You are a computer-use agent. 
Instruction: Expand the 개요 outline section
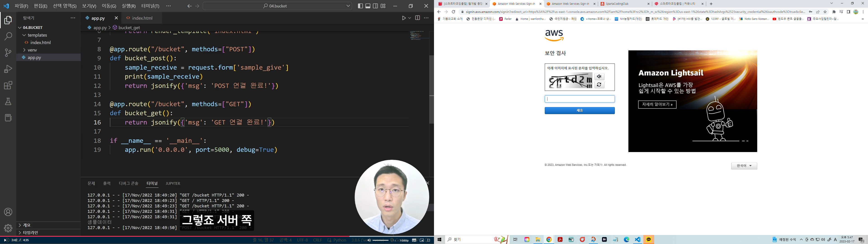tap(20, 225)
